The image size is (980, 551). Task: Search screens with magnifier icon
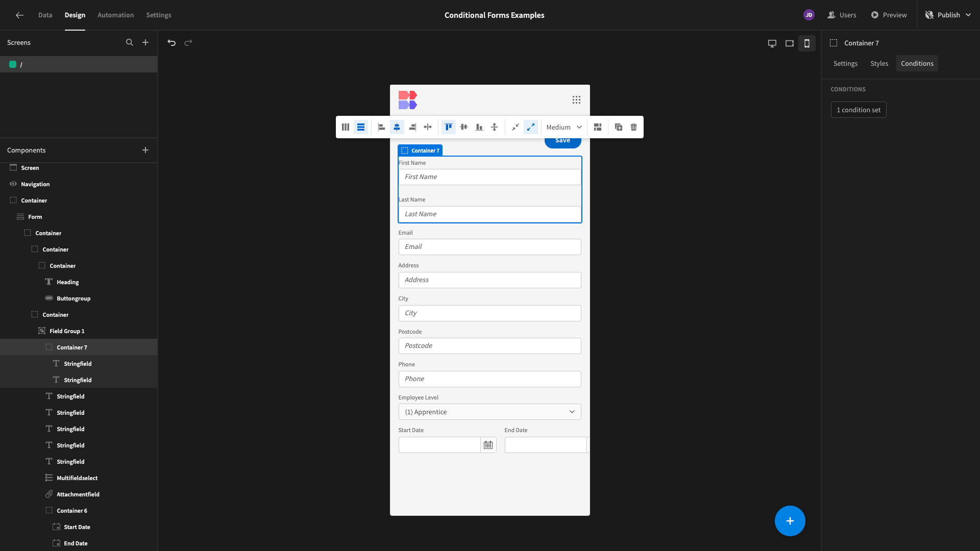pos(130,43)
